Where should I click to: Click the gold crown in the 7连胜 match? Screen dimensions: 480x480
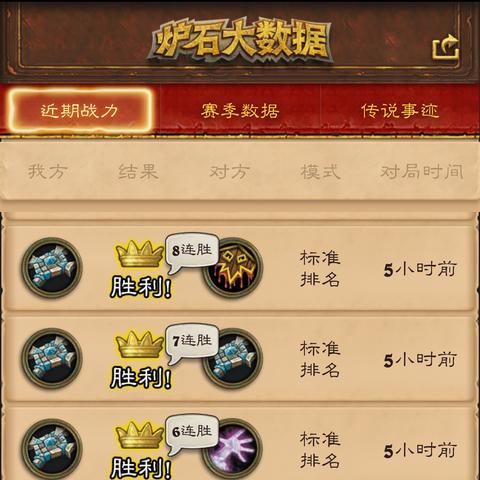[139, 344]
